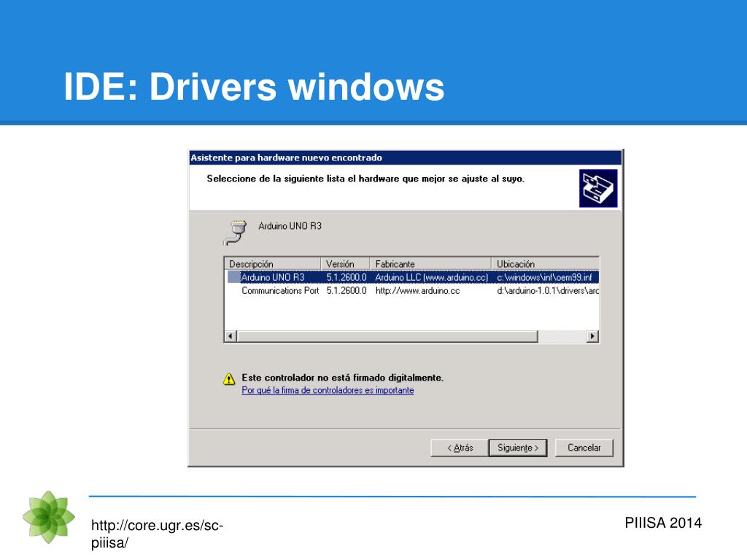Click the wizard title bar Asistente para hardware

point(406,157)
